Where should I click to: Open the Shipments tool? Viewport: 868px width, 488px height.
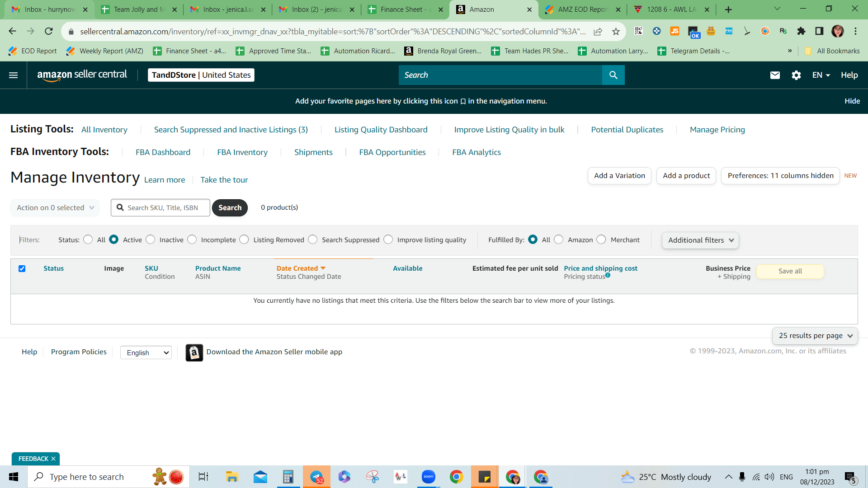coord(313,152)
